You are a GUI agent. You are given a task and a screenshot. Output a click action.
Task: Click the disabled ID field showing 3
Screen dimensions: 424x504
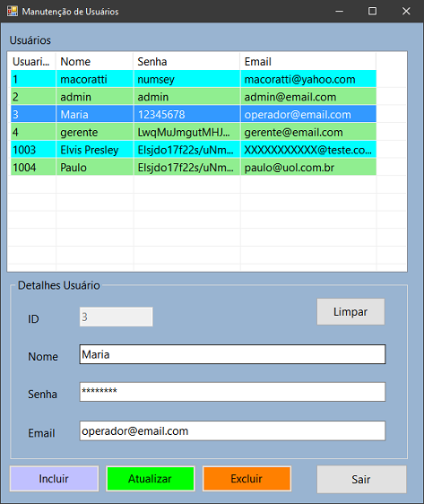(116, 317)
